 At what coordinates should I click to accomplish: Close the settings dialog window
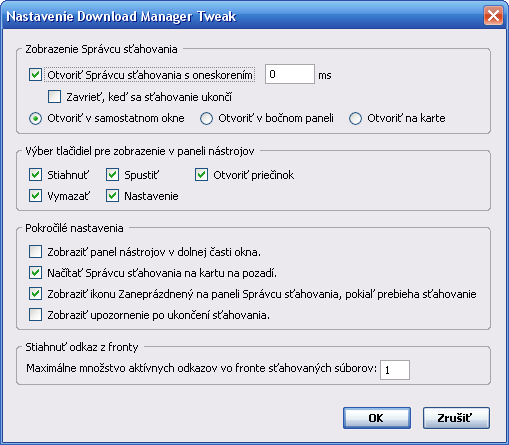tap(493, 16)
